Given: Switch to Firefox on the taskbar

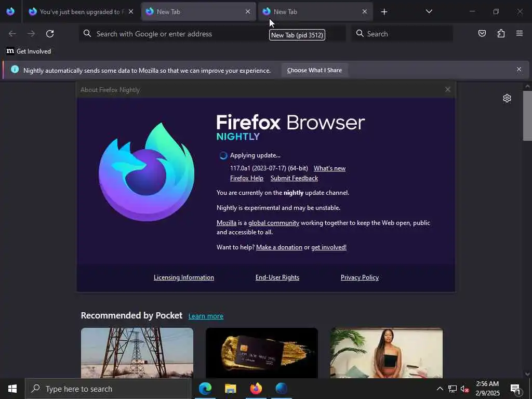Looking at the screenshot, I should [256, 389].
